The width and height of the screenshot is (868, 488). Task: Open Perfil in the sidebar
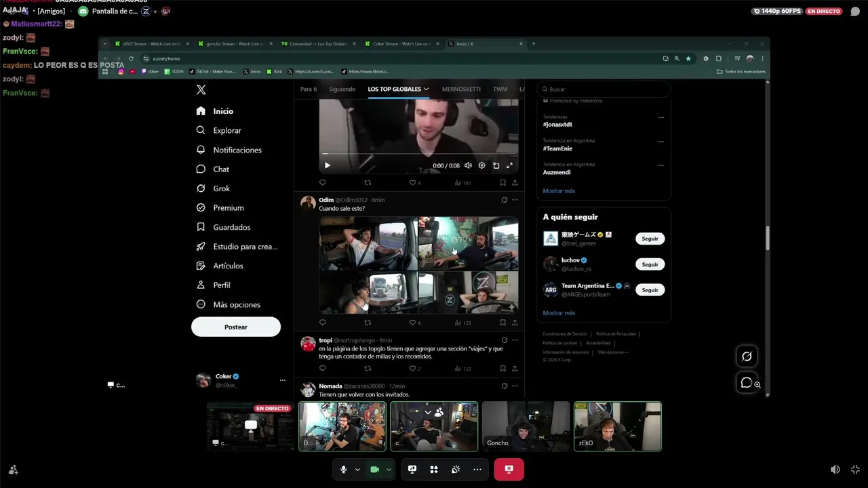213,285
